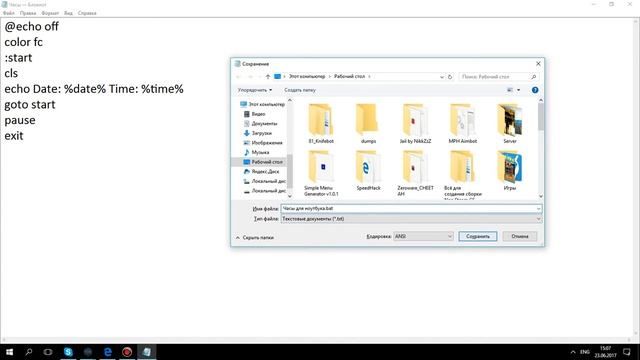The image size is (640, 360).
Task: Click the line 'color fc' in Notepad
Action: 23,42
